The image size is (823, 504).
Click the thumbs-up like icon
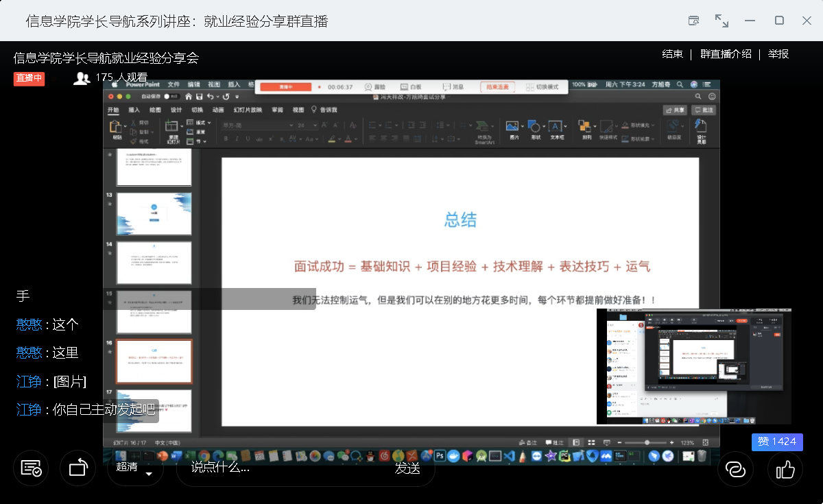(x=785, y=470)
